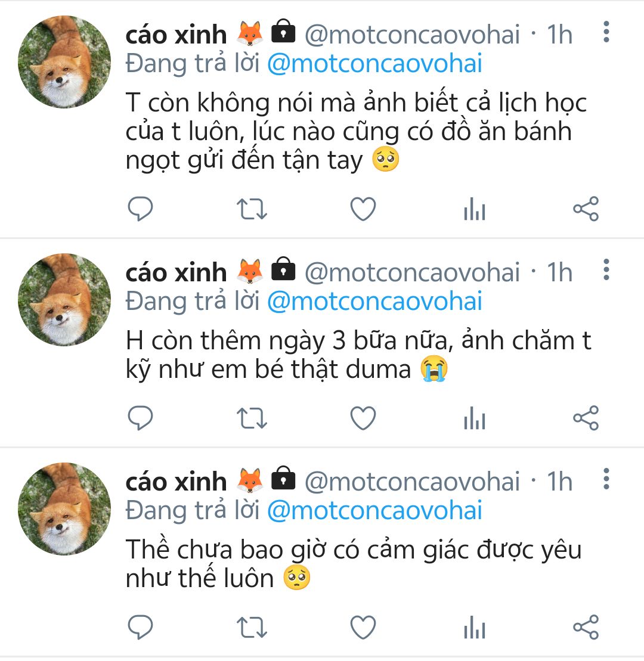Open analytics of the '3 bữa' tweet
This screenshot has height=661, width=644.
tap(474, 418)
